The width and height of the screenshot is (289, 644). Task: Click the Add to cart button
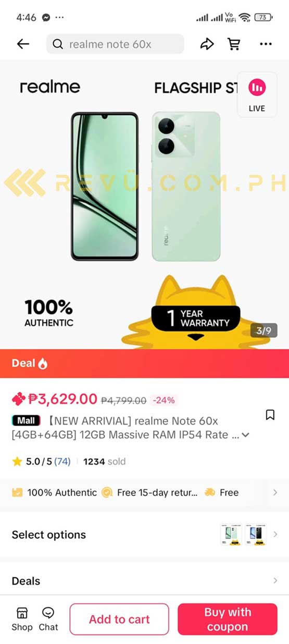click(x=119, y=619)
